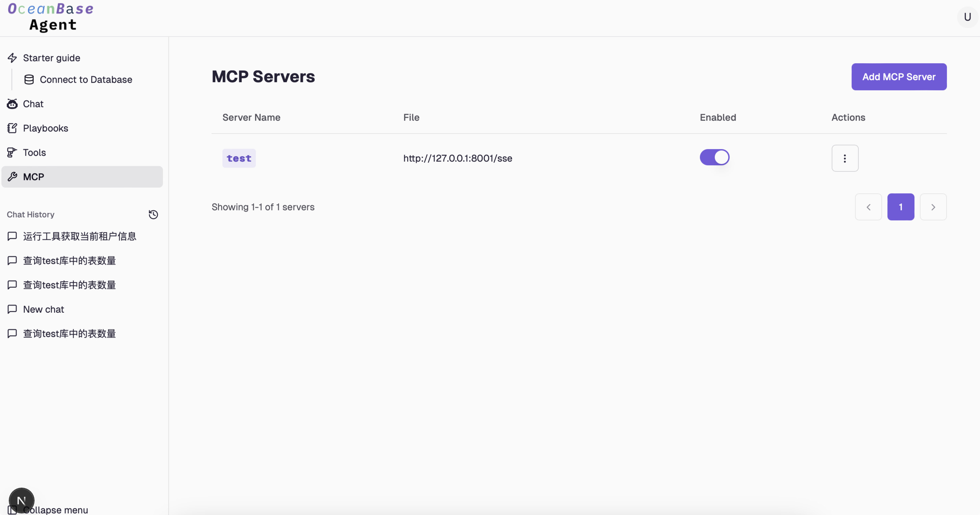Click the Server Name column header
Screen dimensions: 980x515
click(x=251, y=118)
